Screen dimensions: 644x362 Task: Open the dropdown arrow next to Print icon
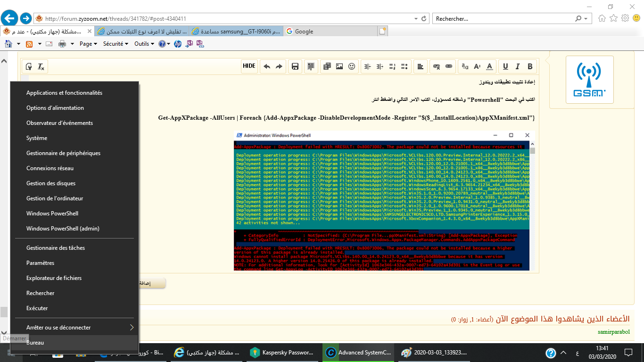coord(72,44)
